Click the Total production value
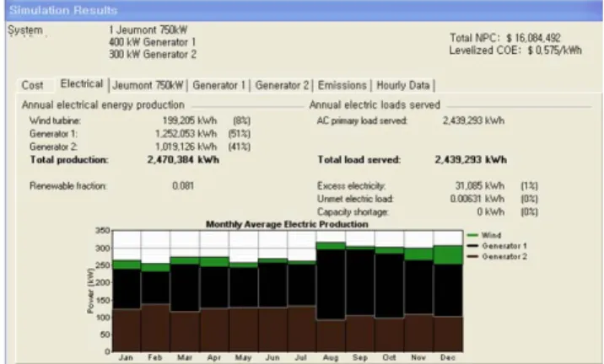604x364 pixels. pyautogui.click(x=183, y=160)
